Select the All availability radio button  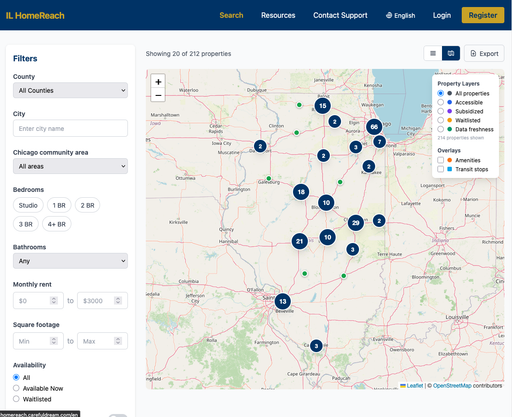click(x=16, y=377)
